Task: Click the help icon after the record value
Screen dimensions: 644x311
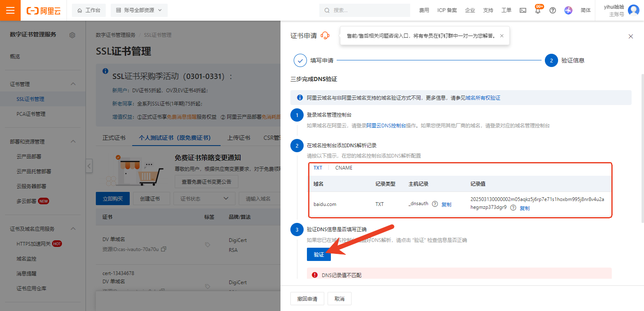Action: (x=513, y=208)
